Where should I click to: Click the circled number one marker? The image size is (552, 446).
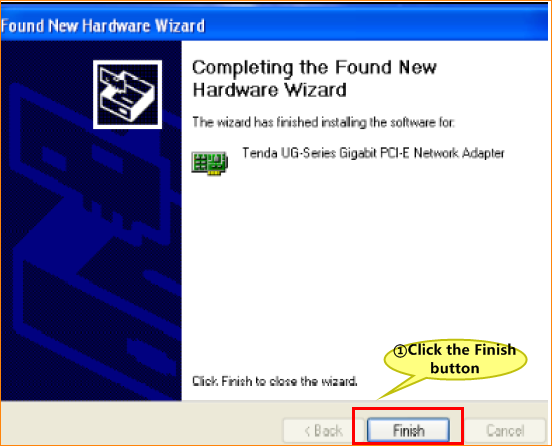[x=400, y=351]
